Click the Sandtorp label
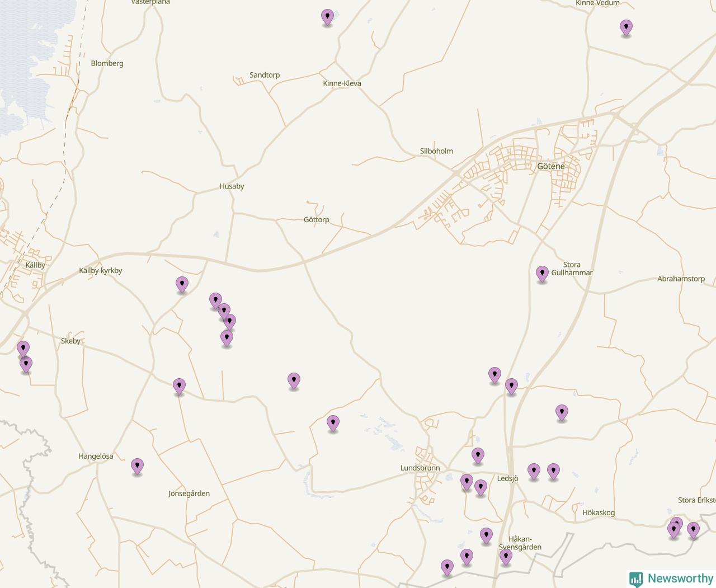Image resolution: width=716 pixels, height=588 pixels. pyautogui.click(x=265, y=75)
